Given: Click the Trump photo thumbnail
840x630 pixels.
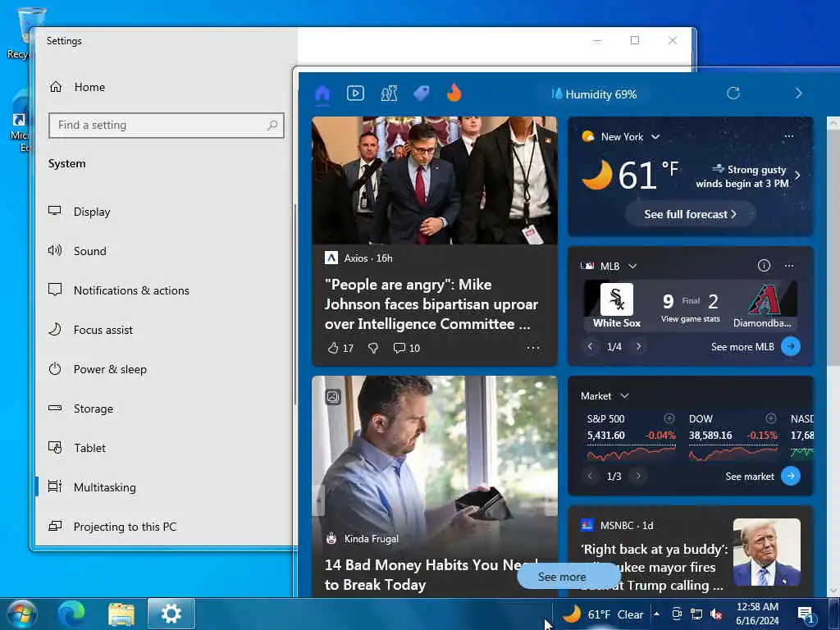Looking at the screenshot, I should 767,552.
